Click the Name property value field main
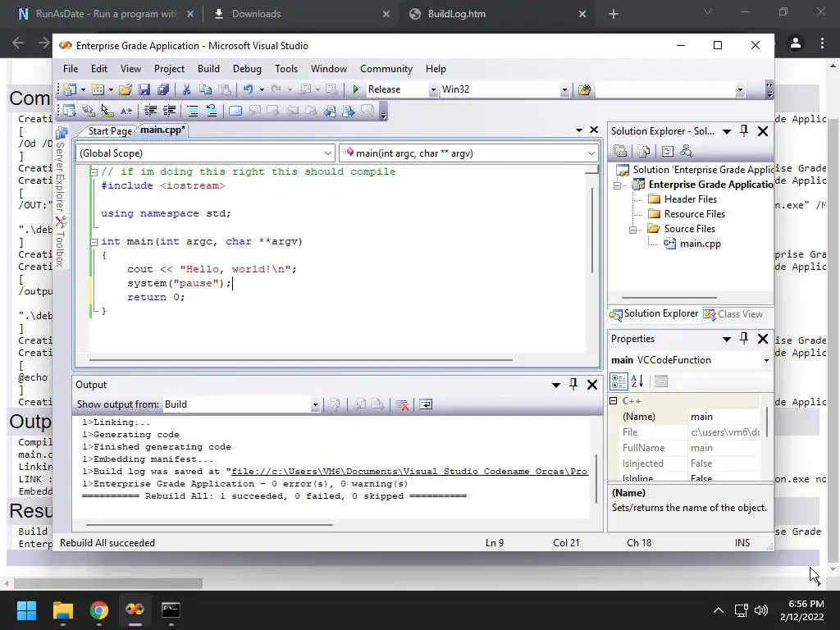 point(724,416)
